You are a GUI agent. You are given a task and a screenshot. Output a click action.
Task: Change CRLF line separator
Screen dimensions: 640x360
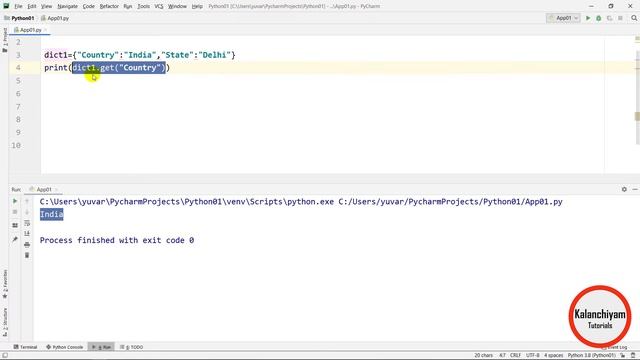(515, 355)
